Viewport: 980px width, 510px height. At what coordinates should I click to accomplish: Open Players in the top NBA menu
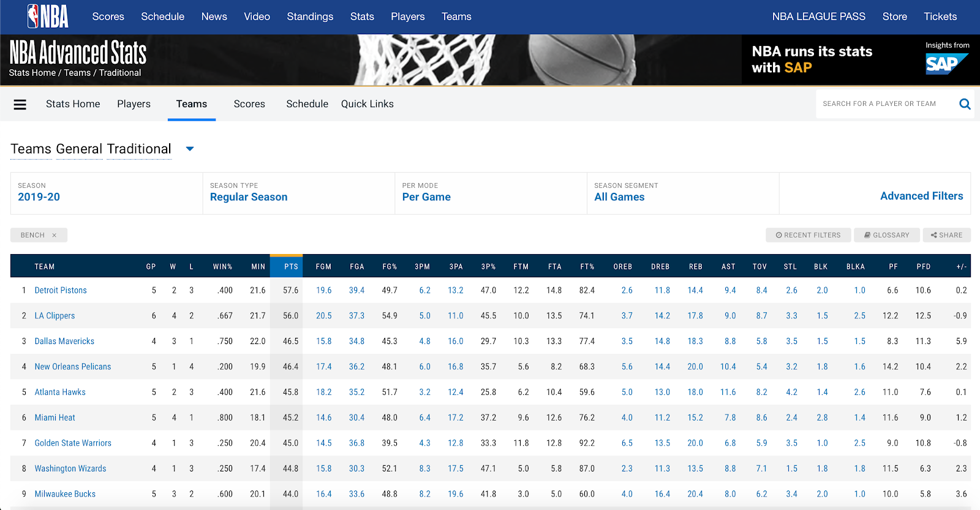pyautogui.click(x=408, y=17)
